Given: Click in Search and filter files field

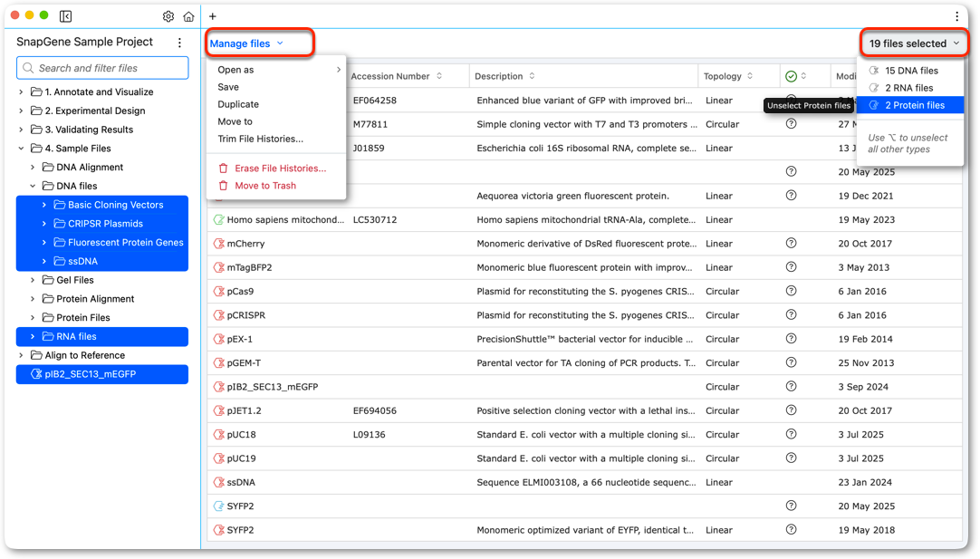Looking at the screenshot, I should (x=102, y=68).
